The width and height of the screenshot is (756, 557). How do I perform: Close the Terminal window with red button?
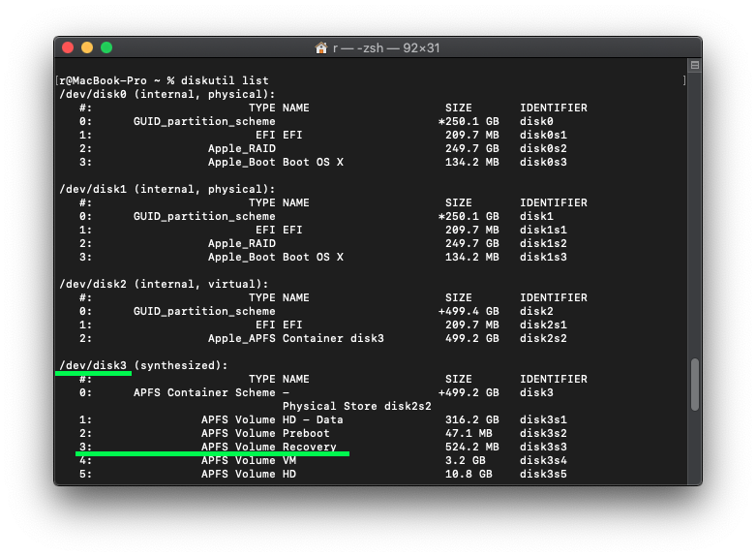(x=68, y=47)
